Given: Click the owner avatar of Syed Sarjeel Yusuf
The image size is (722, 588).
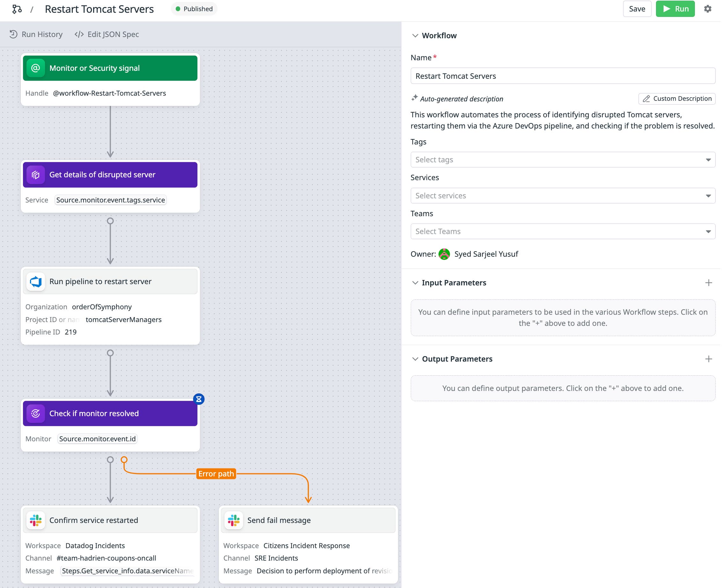Looking at the screenshot, I should (x=444, y=254).
